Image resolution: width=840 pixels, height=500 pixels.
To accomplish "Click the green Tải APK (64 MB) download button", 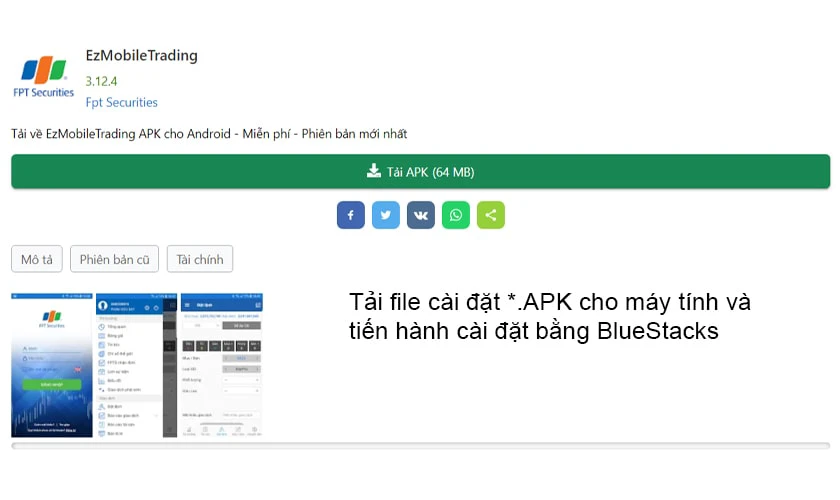I will pos(421,171).
